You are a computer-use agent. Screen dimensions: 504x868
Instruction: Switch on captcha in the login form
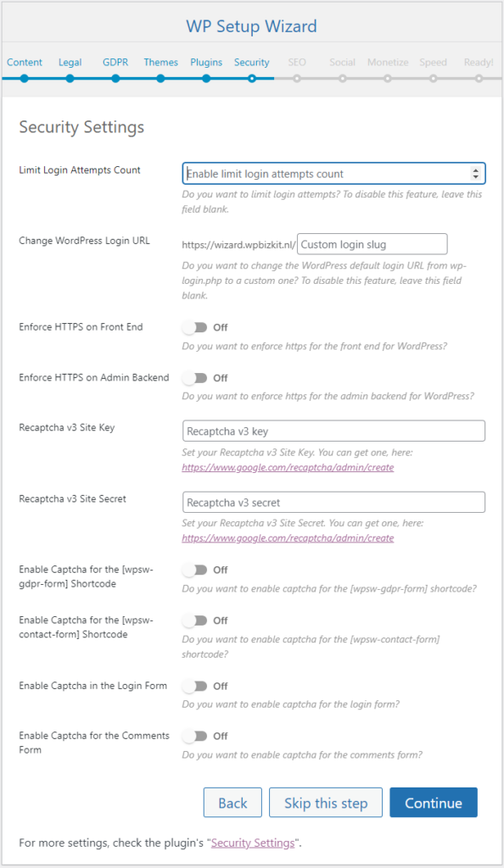195,686
